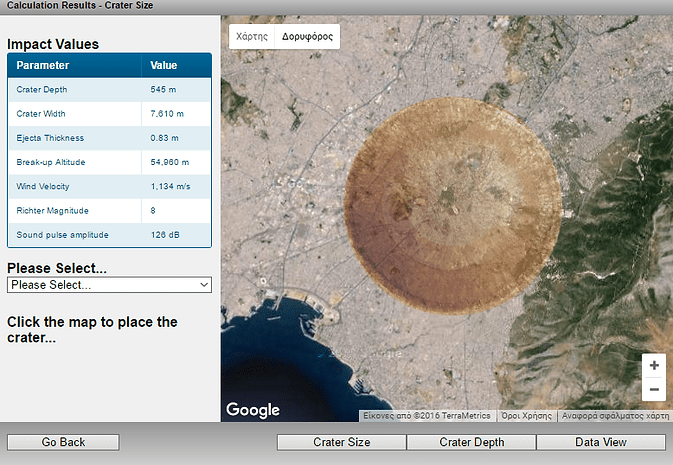Select the Wind Velocity table row
This screenshot has height=465, width=673.
tap(109, 186)
